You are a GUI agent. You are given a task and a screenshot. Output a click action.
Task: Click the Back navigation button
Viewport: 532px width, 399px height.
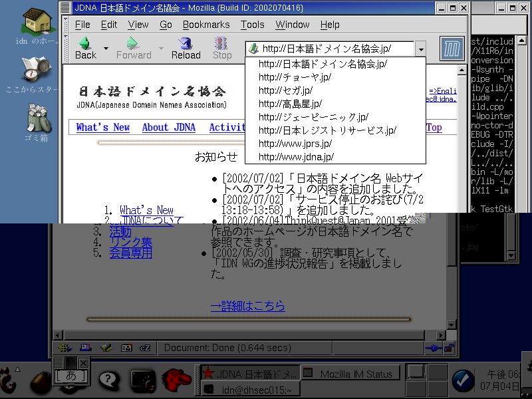click(85, 48)
